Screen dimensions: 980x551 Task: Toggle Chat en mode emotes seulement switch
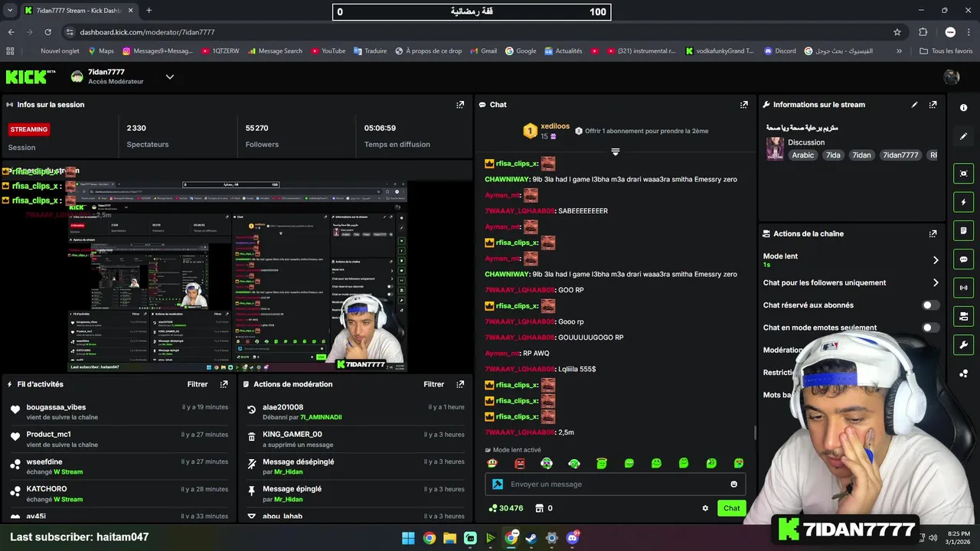coord(930,328)
